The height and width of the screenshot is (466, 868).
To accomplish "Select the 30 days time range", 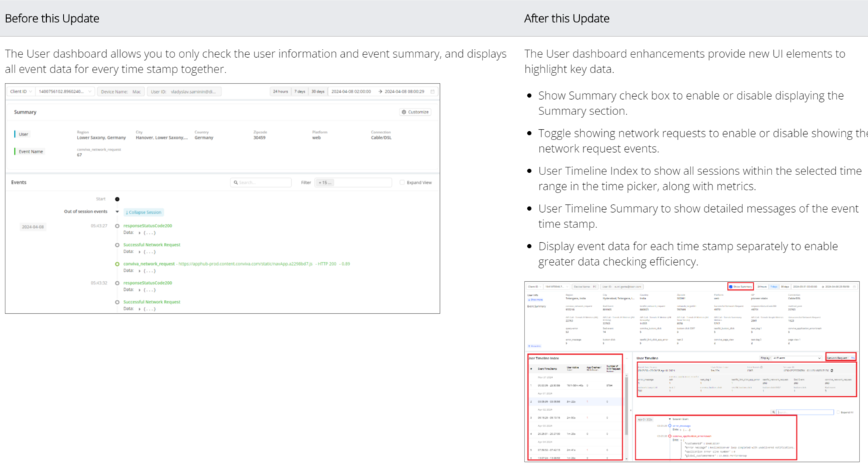I will click(x=318, y=91).
